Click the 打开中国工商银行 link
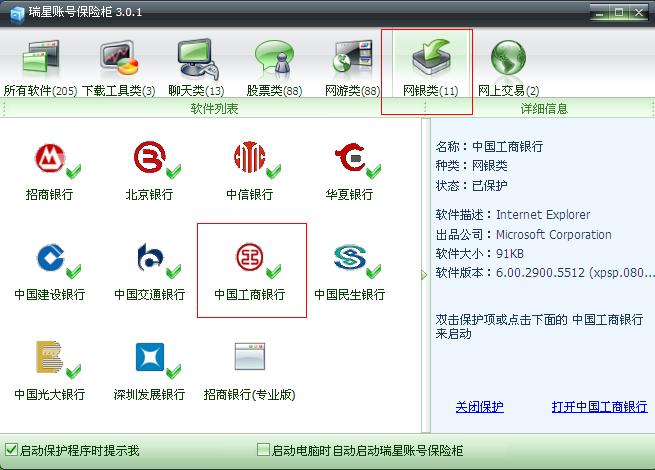655x470 pixels. pos(599,406)
